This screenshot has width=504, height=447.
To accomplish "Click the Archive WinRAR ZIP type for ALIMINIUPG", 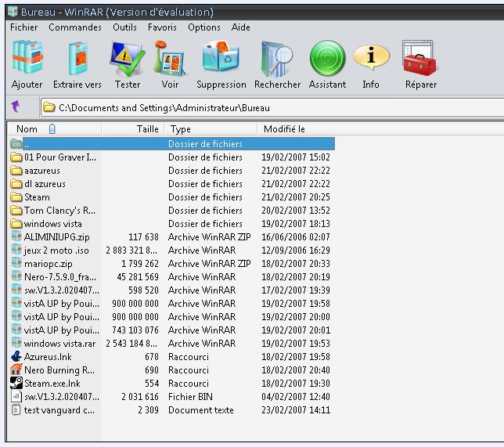I will pos(209,237).
